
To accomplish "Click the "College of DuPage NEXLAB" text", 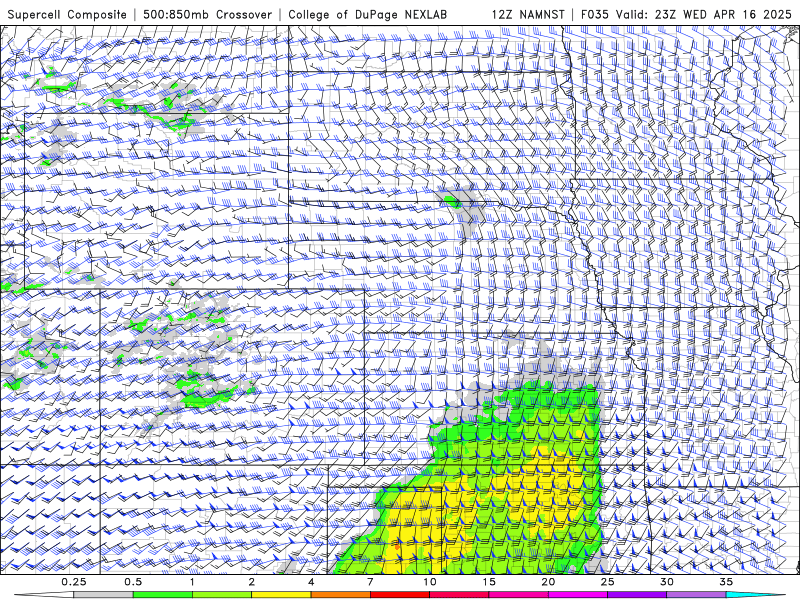I will pos(367,14).
